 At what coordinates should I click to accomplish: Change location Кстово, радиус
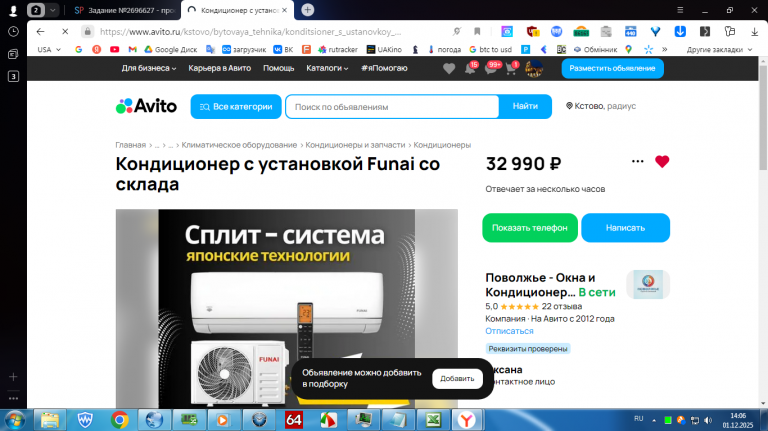[600, 106]
